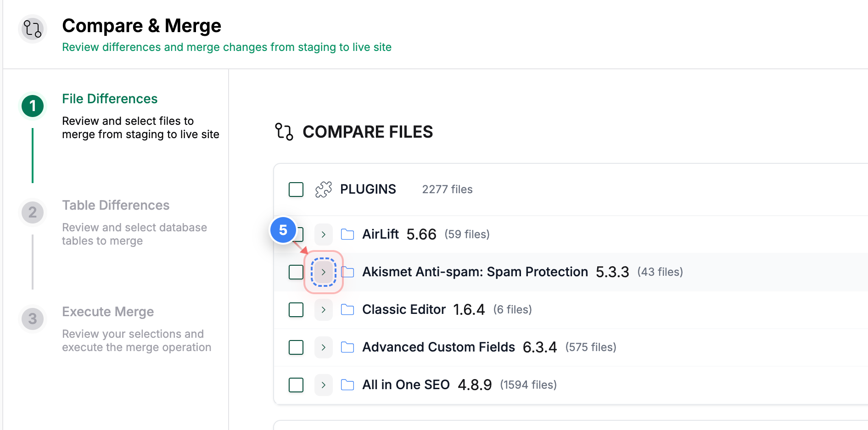
Task: Select the Table Differences step
Action: coord(116,205)
